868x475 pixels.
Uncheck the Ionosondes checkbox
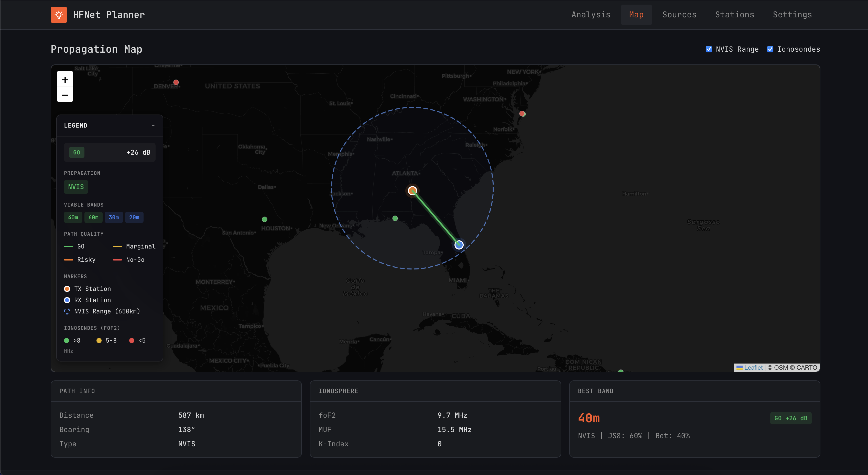pos(770,49)
